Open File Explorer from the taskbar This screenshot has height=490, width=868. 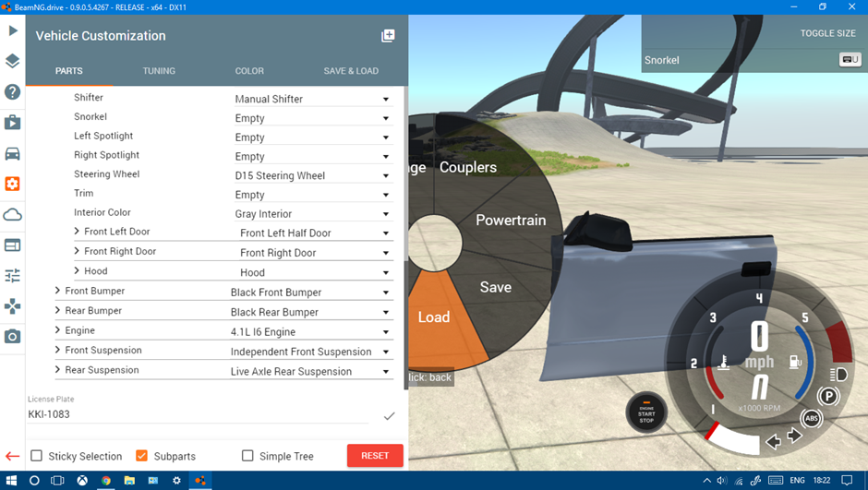coord(129,481)
